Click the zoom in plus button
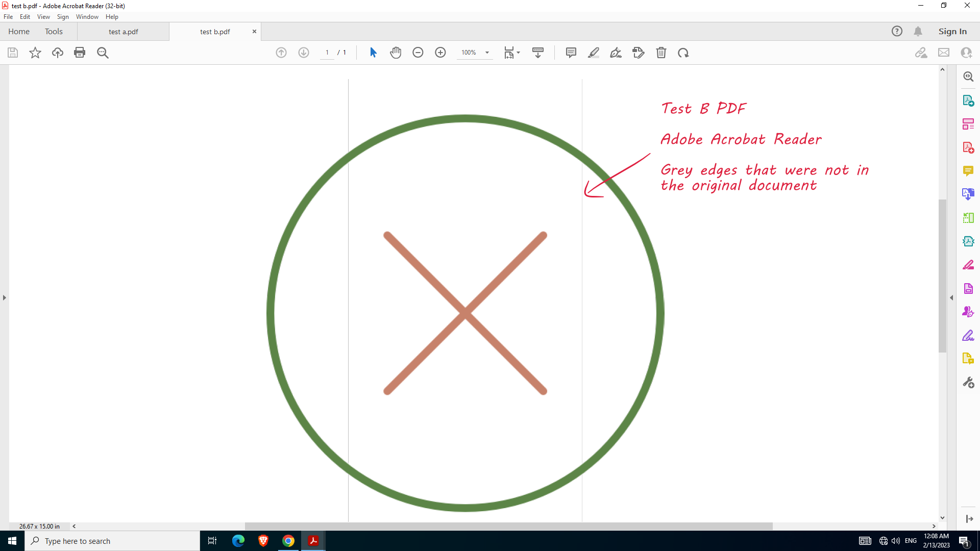The height and width of the screenshot is (551, 980). pyautogui.click(x=440, y=53)
